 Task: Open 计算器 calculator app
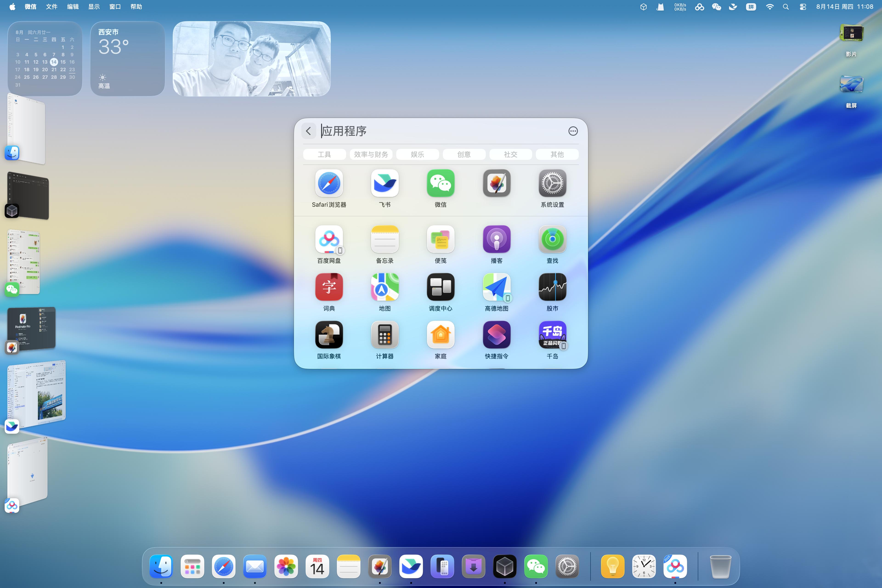pyautogui.click(x=385, y=335)
